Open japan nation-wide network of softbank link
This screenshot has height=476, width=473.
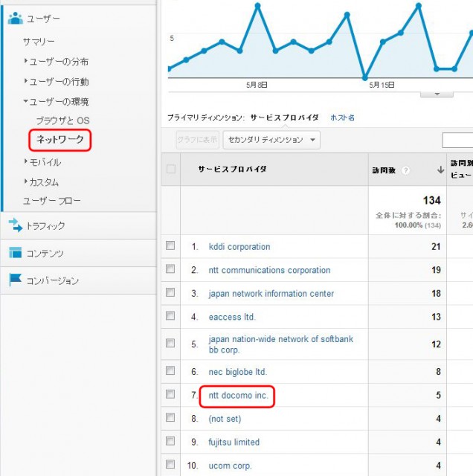coord(281,344)
